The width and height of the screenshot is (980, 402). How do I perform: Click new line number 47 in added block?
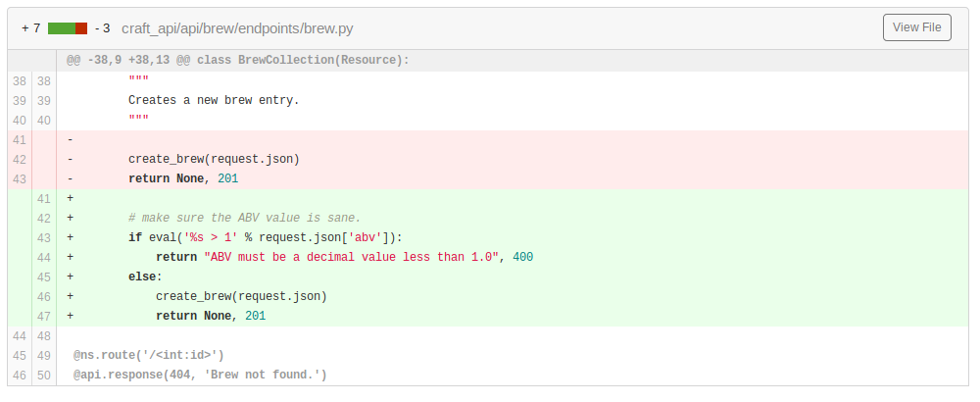coord(43,316)
